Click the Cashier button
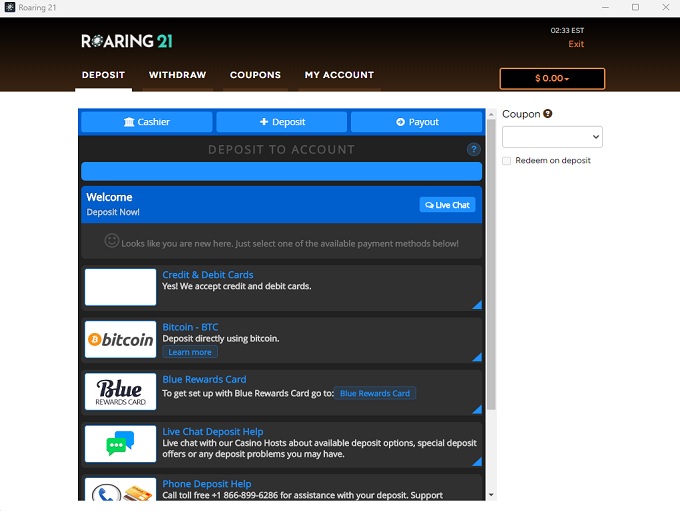 146,122
